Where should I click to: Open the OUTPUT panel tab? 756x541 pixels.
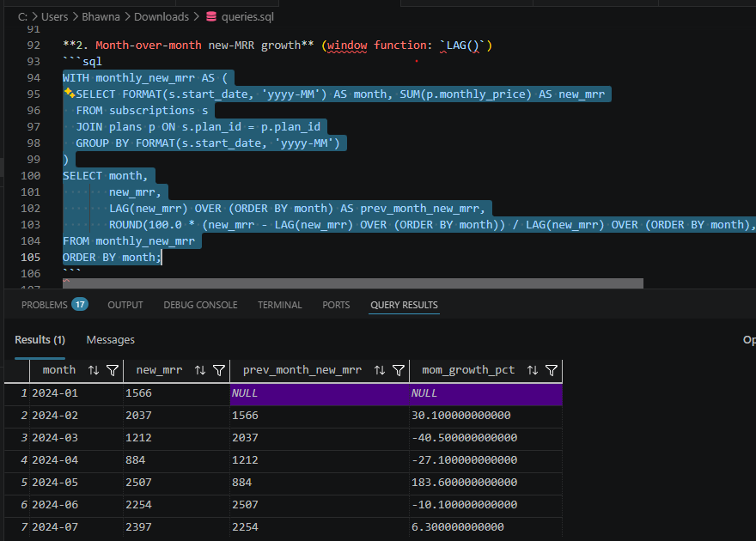coord(125,305)
